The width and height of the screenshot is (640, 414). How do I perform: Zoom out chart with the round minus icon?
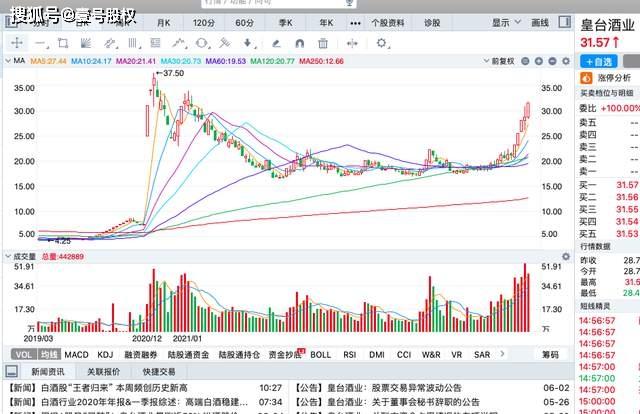(552, 61)
